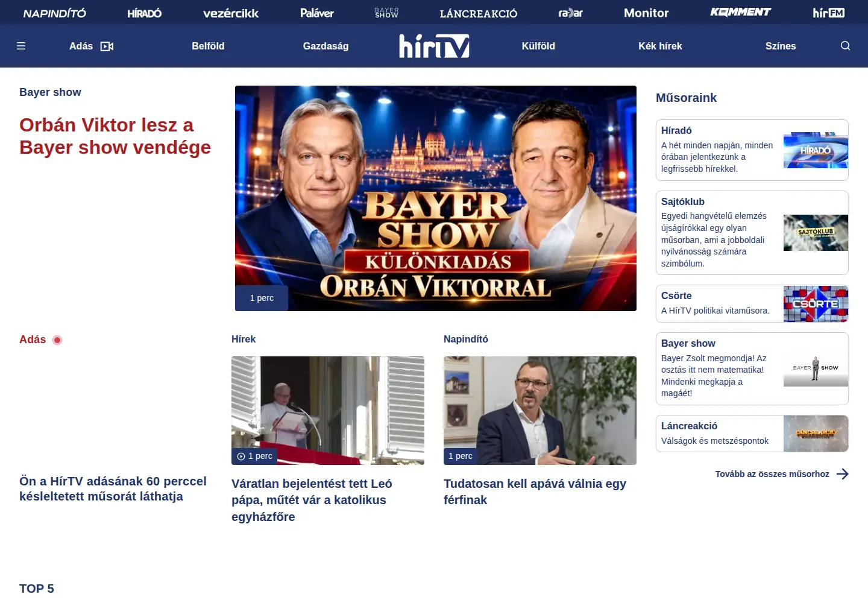Viewport: 868px width, 603px height.
Task: Click the Bayer show program thumbnail
Action: coord(816,368)
